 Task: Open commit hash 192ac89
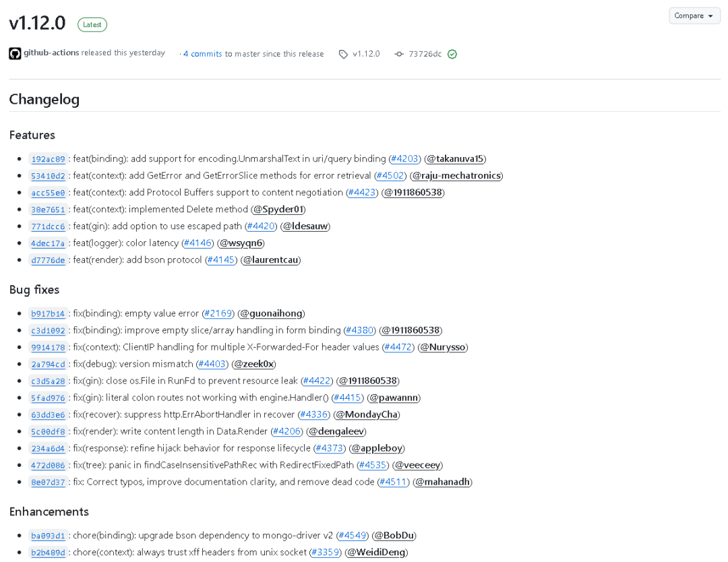[x=48, y=159]
